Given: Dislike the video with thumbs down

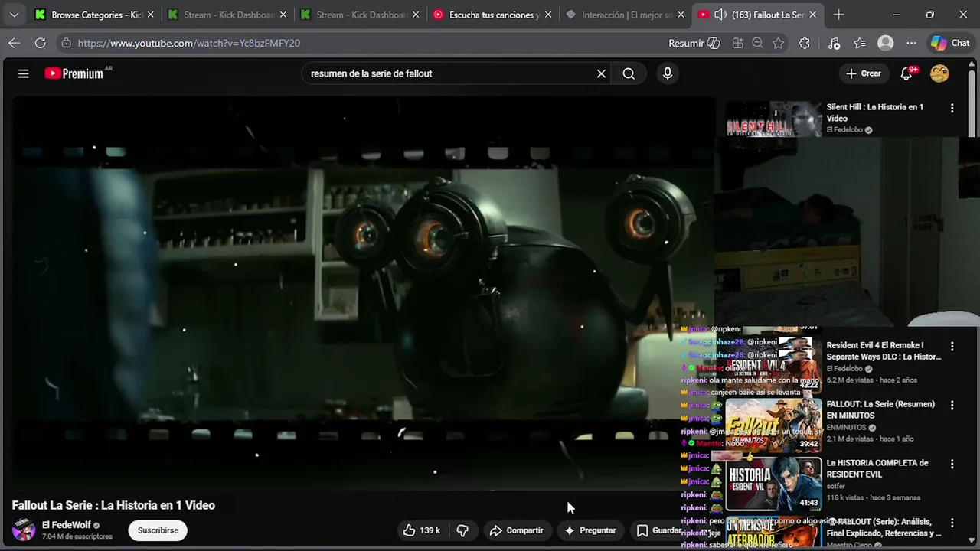Looking at the screenshot, I should 462,530.
